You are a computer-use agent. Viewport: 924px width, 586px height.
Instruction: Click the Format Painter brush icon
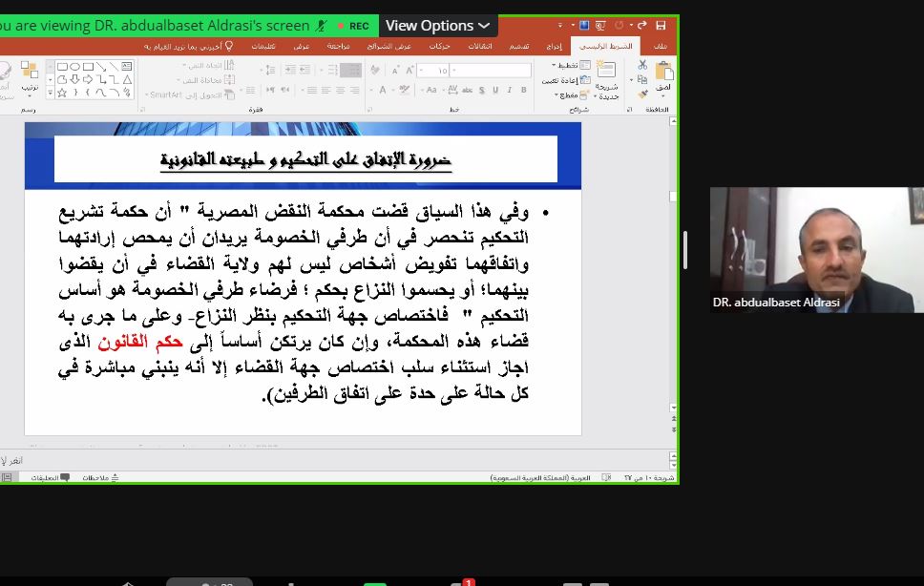pos(642,93)
